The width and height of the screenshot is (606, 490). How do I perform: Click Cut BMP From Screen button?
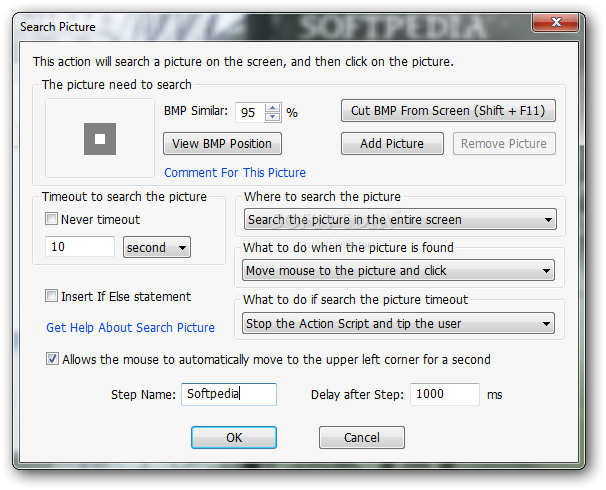click(x=448, y=111)
